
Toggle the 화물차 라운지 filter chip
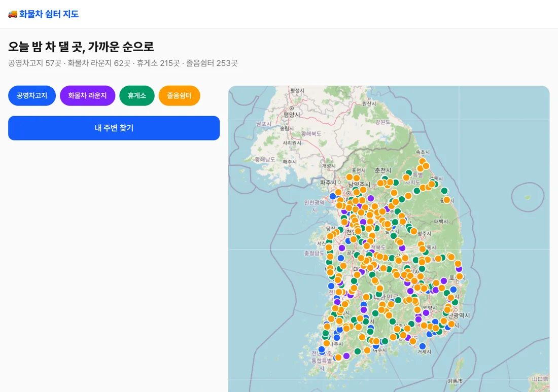pos(88,96)
